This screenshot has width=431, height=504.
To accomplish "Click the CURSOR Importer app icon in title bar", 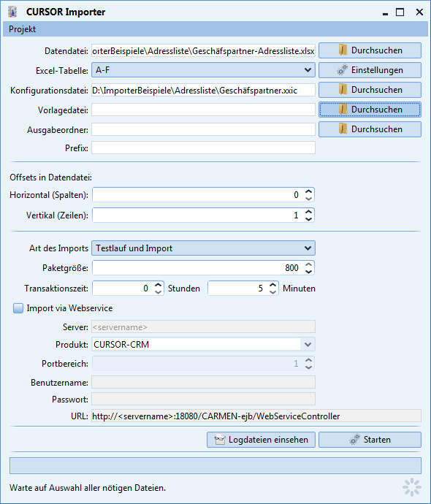I will 12,12.
